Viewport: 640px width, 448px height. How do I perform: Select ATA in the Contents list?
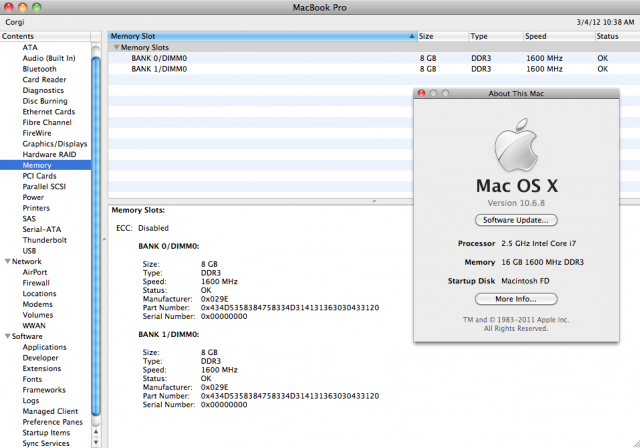click(30, 47)
